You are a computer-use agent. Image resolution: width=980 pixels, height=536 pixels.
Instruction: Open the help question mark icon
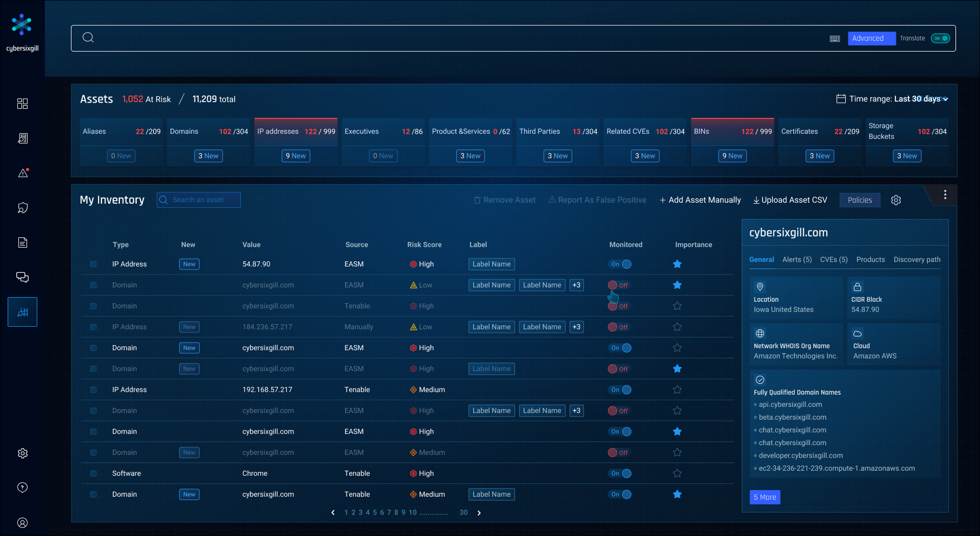pyautogui.click(x=22, y=488)
